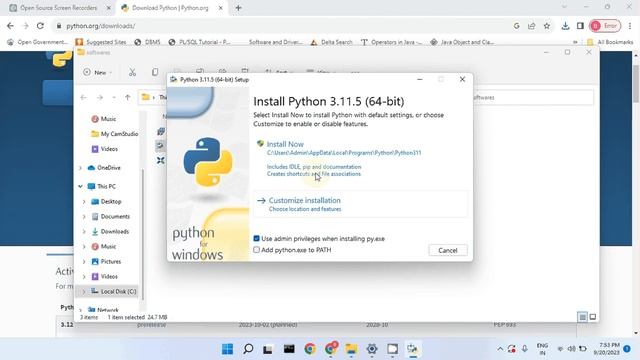
Task: Open My CamStudio folder in sidebar
Action: (x=115, y=134)
